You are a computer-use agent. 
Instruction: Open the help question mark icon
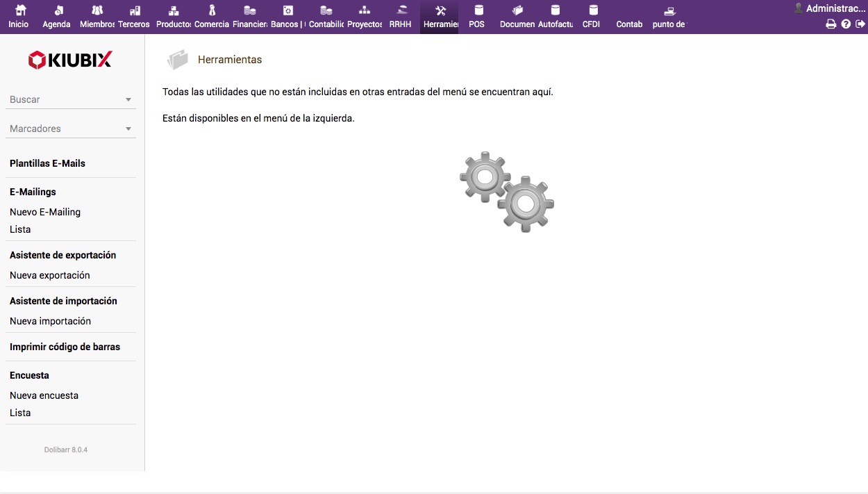click(x=846, y=24)
